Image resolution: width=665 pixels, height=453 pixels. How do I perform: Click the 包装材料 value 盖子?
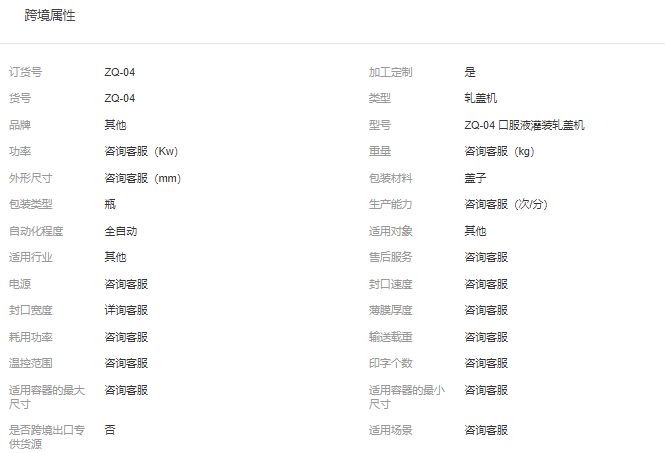point(475,178)
